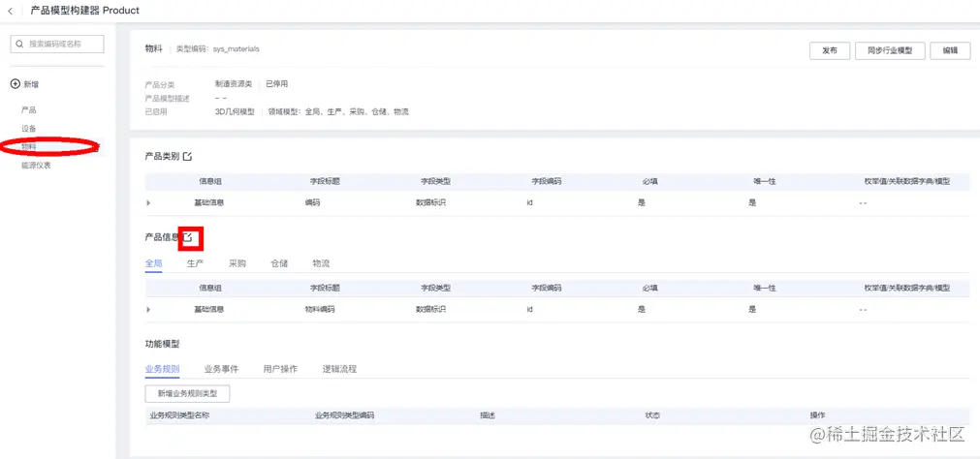Image resolution: width=980 pixels, height=459 pixels.
Task: Click the search magnifier icon in sidebar
Action: tap(20, 45)
